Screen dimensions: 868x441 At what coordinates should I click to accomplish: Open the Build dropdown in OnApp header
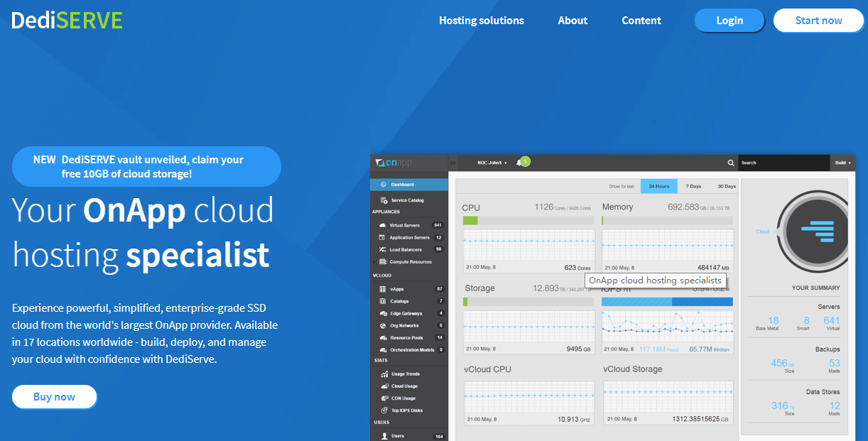tap(843, 163)
